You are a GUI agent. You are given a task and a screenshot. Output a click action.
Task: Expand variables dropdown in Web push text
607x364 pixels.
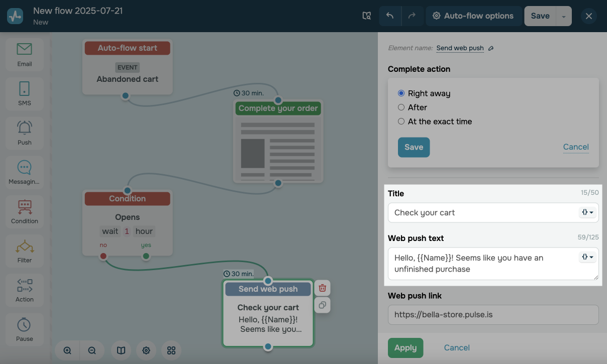coord(587,257)
